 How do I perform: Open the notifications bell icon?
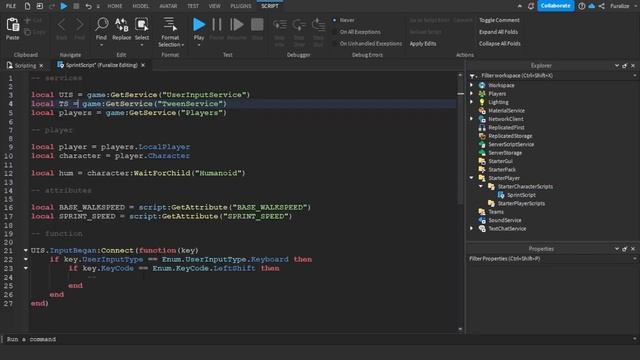531,6
